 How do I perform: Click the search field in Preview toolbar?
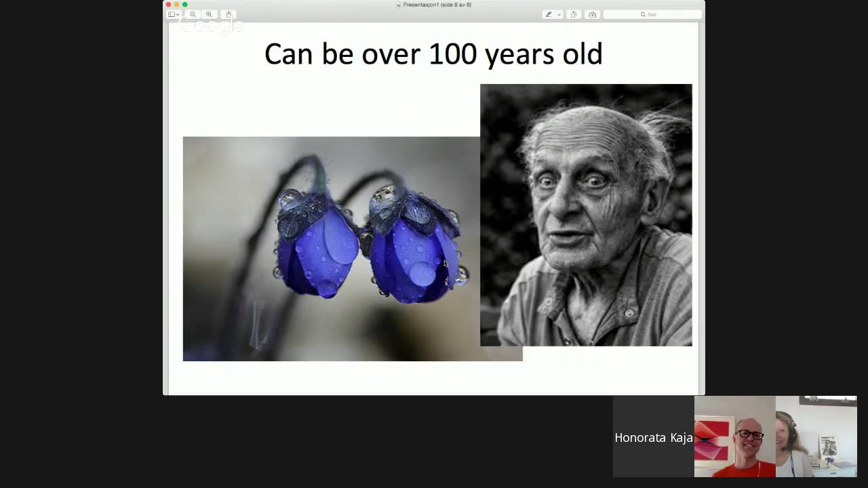coord(652,14)
